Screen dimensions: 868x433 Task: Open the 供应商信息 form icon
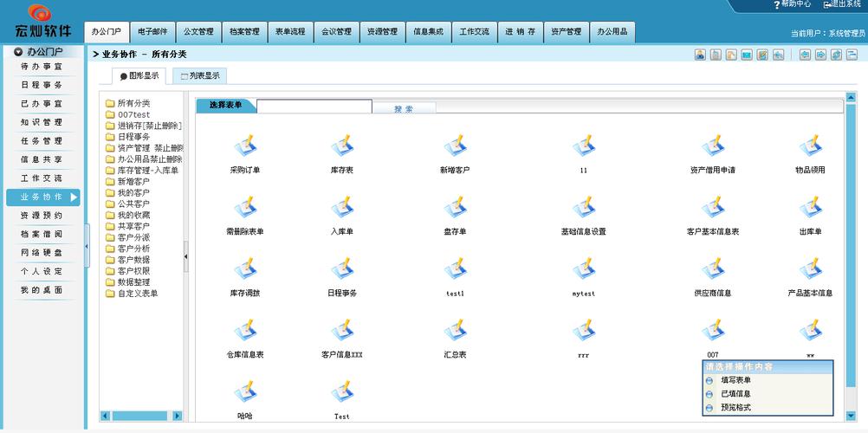pos(713,269)
